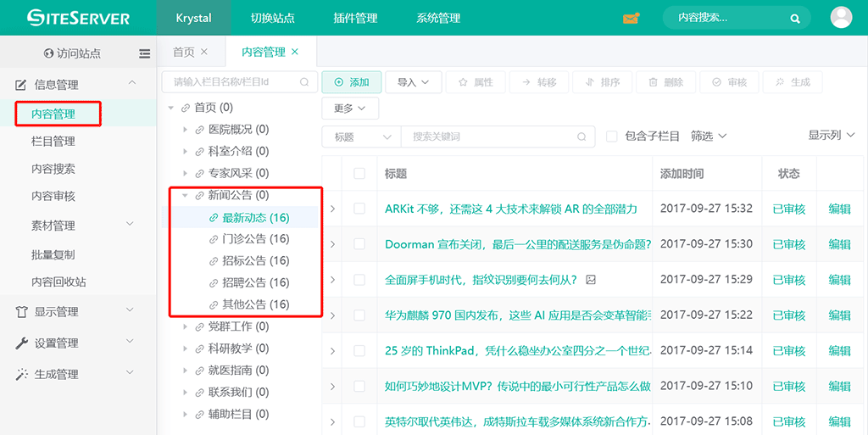Select 栏目管理 in the sidebar

[53, 141]
